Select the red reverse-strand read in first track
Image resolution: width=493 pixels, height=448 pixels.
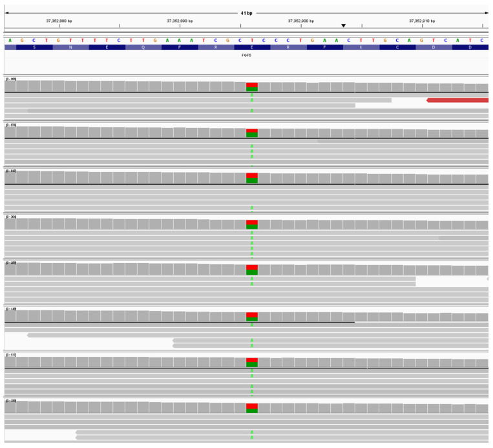457,100
